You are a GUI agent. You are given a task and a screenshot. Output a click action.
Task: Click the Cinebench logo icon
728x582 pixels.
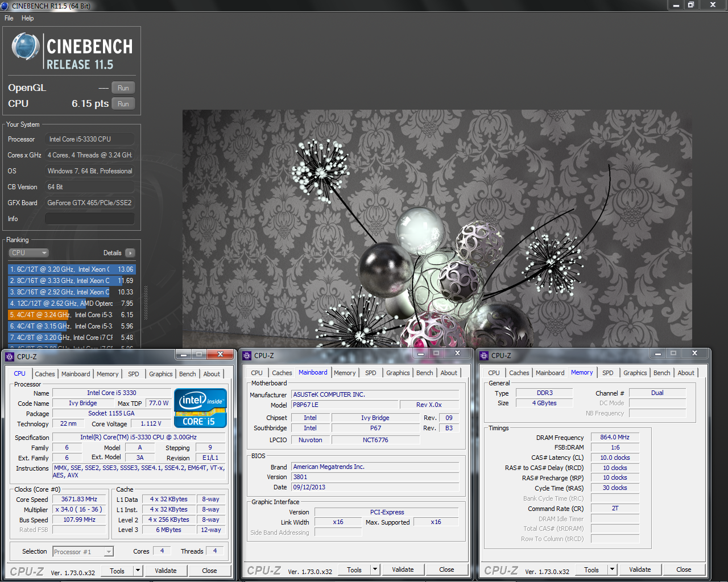[x=26, y=47]
